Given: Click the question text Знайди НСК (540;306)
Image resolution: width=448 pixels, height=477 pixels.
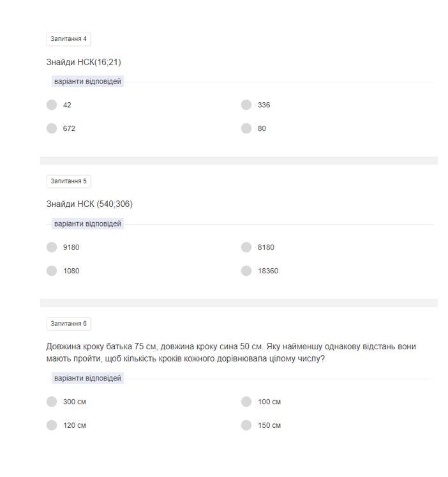Looking at the screenshot, I should (89, 204).
